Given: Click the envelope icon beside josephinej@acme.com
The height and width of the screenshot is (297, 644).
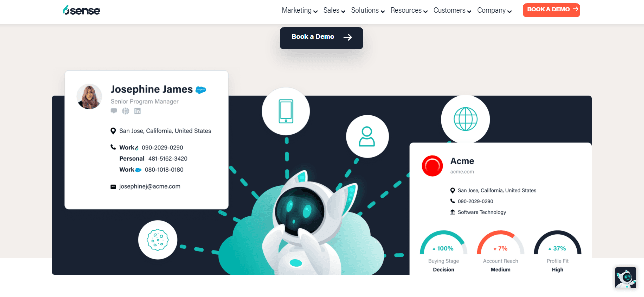Looking at the screenshot, I should coord(113,187).
